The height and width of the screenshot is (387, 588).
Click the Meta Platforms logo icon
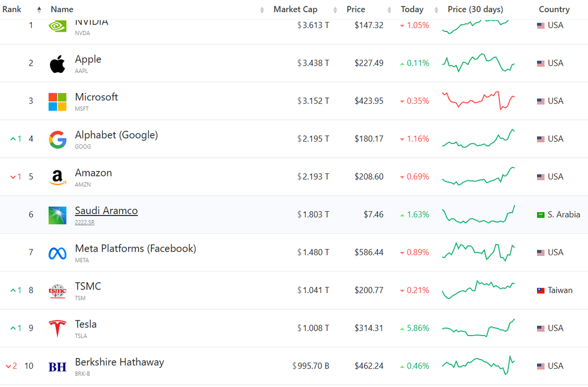coord(57,253)
